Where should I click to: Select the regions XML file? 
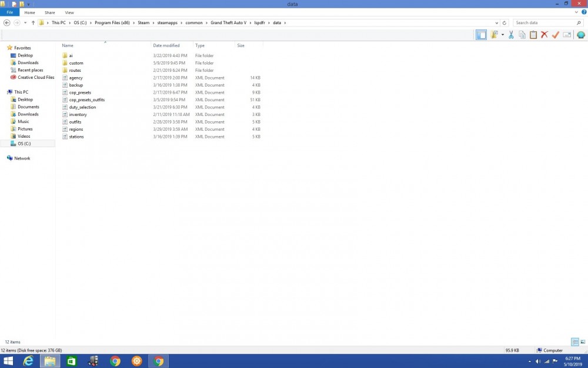[76, 129]
